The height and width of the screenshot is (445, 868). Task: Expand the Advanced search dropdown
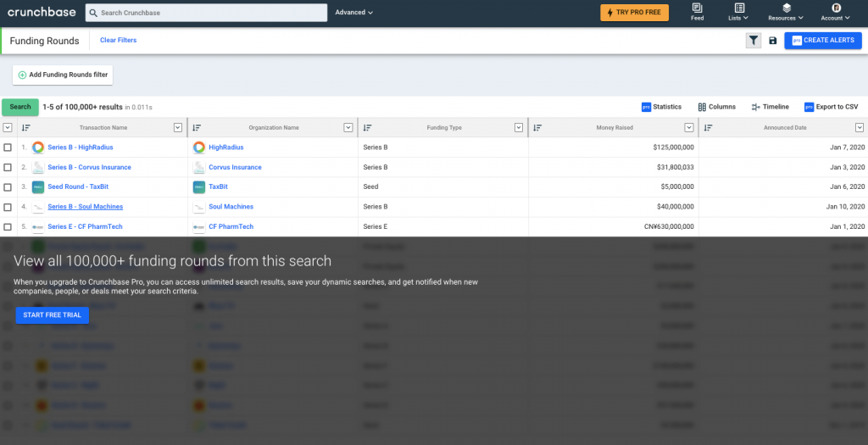click(353, 13)
